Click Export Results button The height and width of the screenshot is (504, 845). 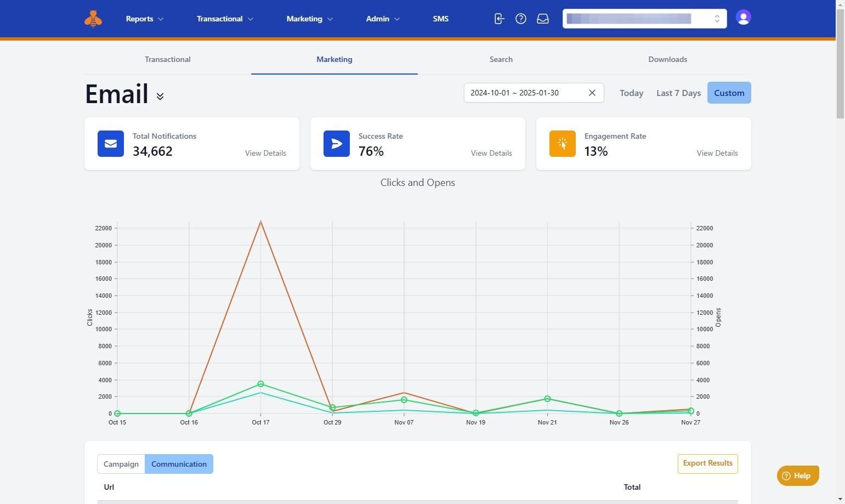click(x=707, y=463)
